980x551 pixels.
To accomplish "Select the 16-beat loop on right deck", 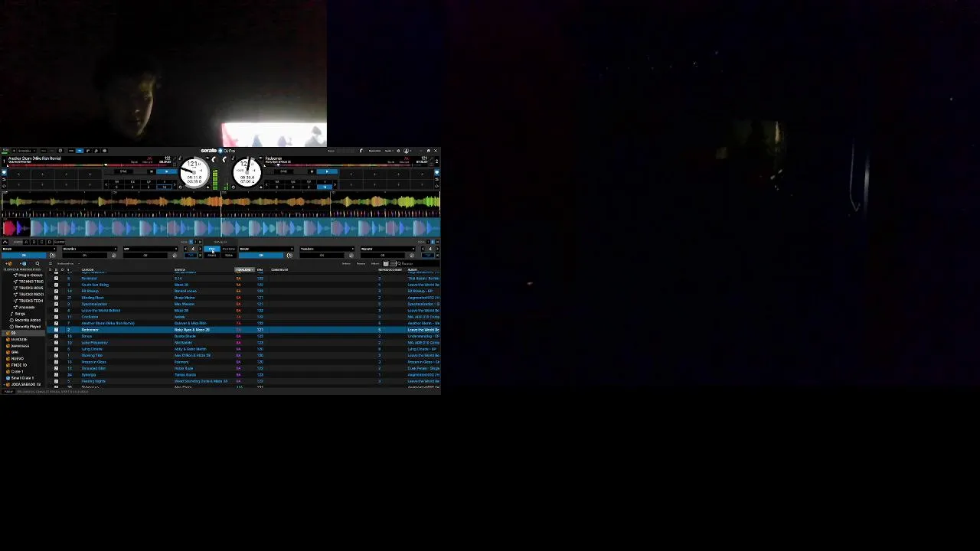I will (325, 187).
